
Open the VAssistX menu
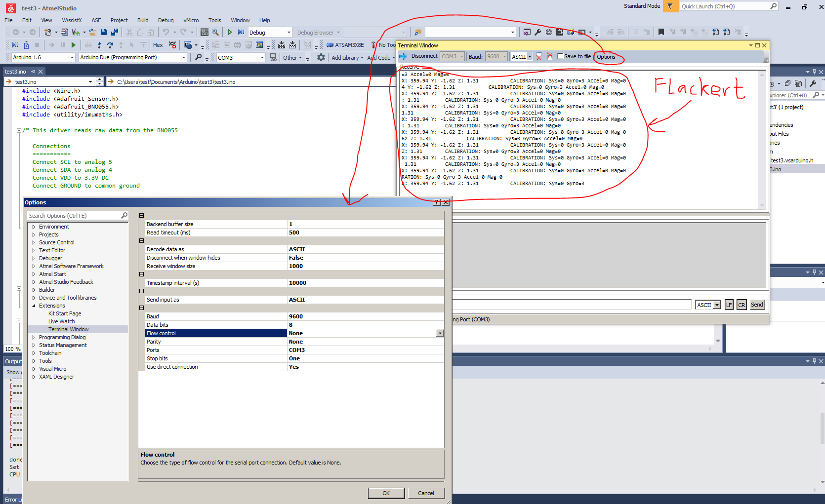tap(72, 20)
